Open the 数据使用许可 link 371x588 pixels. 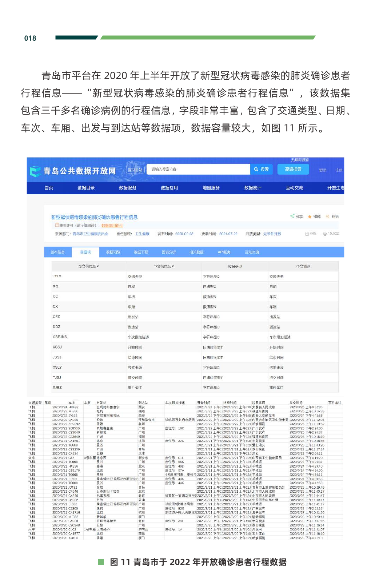[x=112, y=226]
